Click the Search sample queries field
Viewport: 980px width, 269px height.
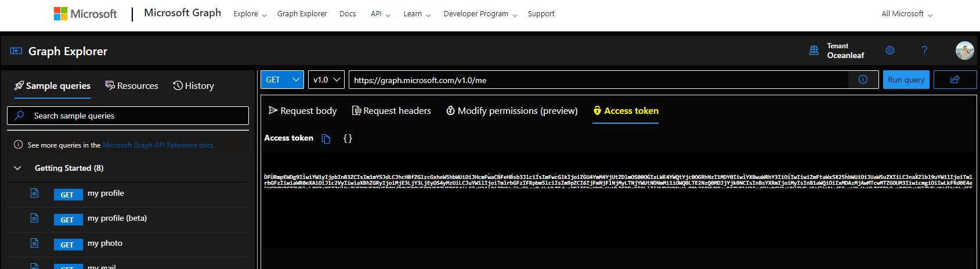pyautogui.click(x=128, y=116)
